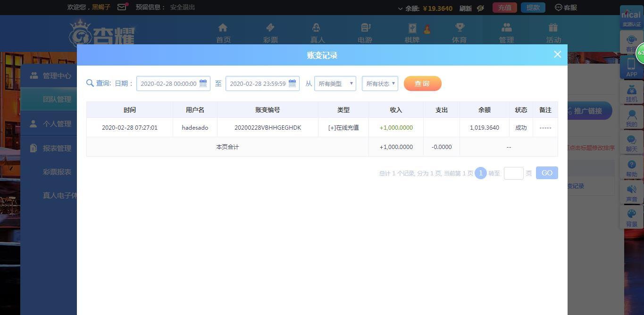Expand the 余额 balance chevron
The image size is (644, 315).
coord(401,8)
